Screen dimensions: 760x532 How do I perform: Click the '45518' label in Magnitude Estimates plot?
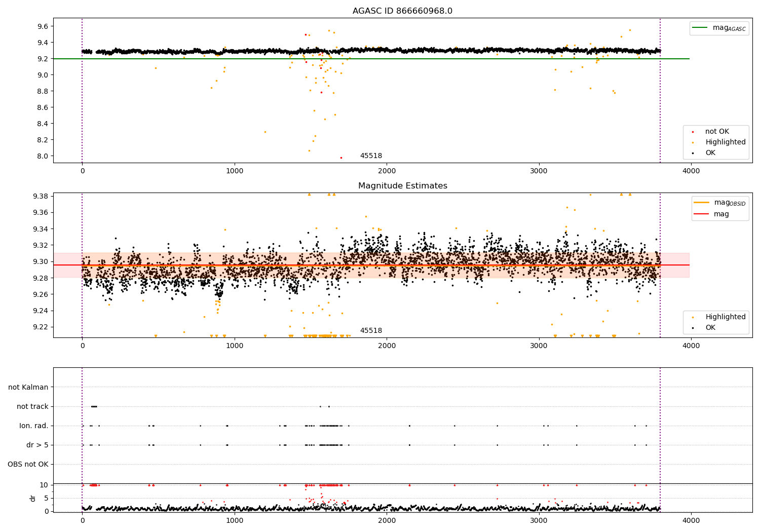pyautogui.click(x=371, y=331)
